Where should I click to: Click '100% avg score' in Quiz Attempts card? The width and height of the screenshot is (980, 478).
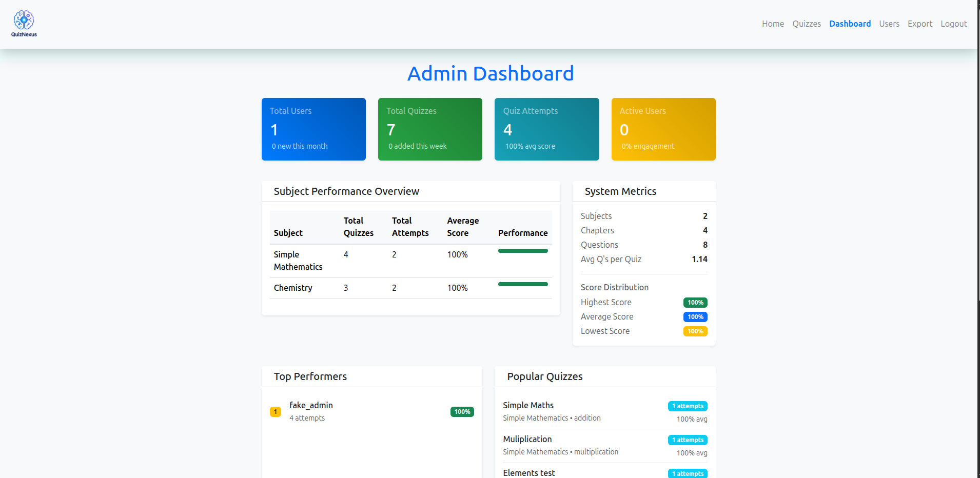pos(530,146)
